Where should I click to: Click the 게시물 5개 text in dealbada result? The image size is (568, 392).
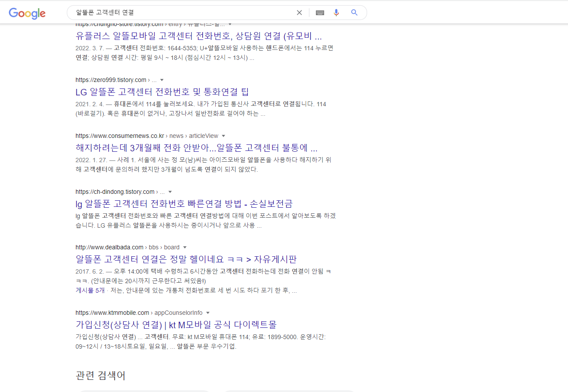(x=90, y=291)
